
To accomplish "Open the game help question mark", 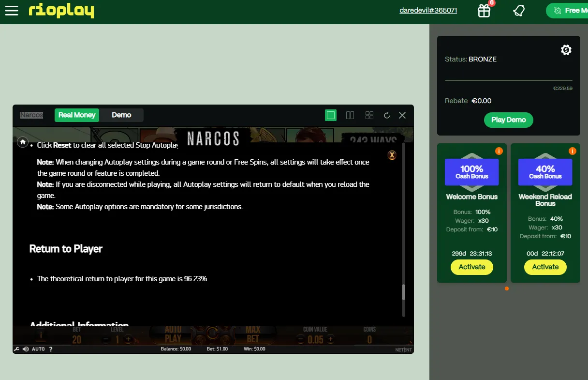I will click(51, 349).
